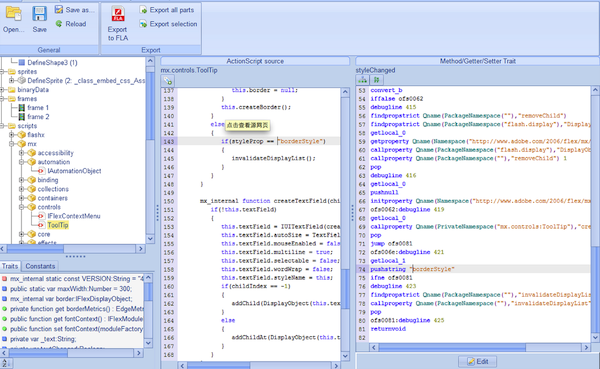The height and width of the screenshot is (369, 600).
Task: Click the Reload icon
Action: click(x=59, y=24)
